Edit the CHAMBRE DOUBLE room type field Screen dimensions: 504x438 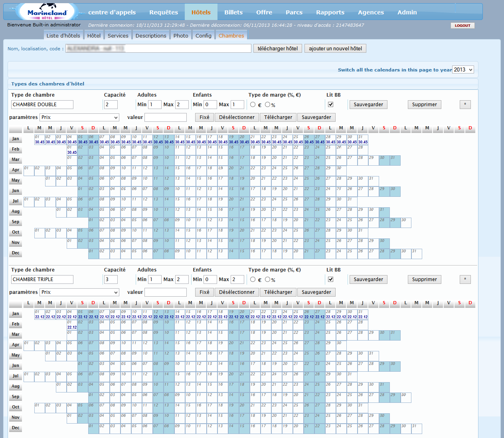pyautogui.click(x=42, y=105)
